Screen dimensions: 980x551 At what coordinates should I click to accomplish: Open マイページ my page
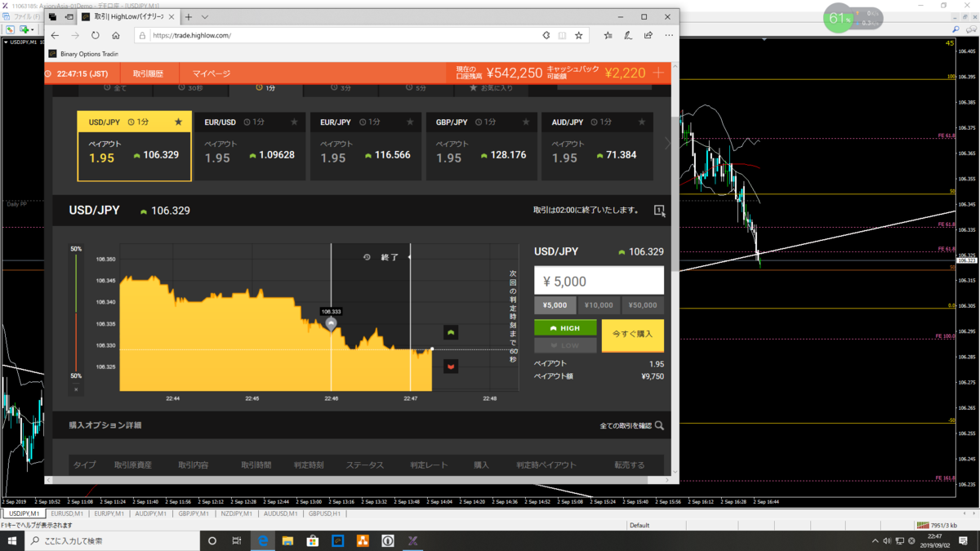(x=212, y=73)
